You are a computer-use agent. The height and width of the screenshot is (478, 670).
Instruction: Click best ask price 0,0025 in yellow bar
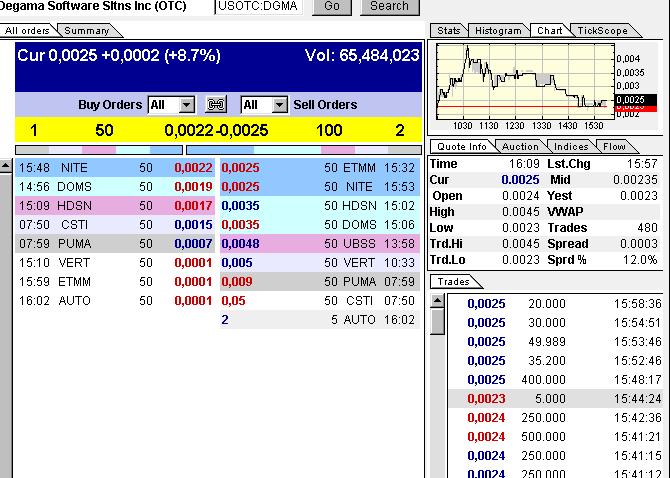point(244,130)
